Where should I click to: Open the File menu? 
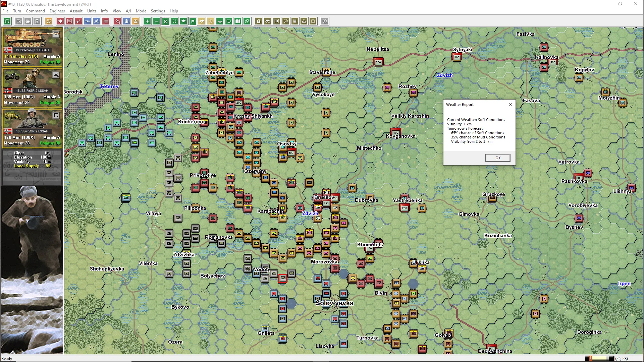[5, 11]
